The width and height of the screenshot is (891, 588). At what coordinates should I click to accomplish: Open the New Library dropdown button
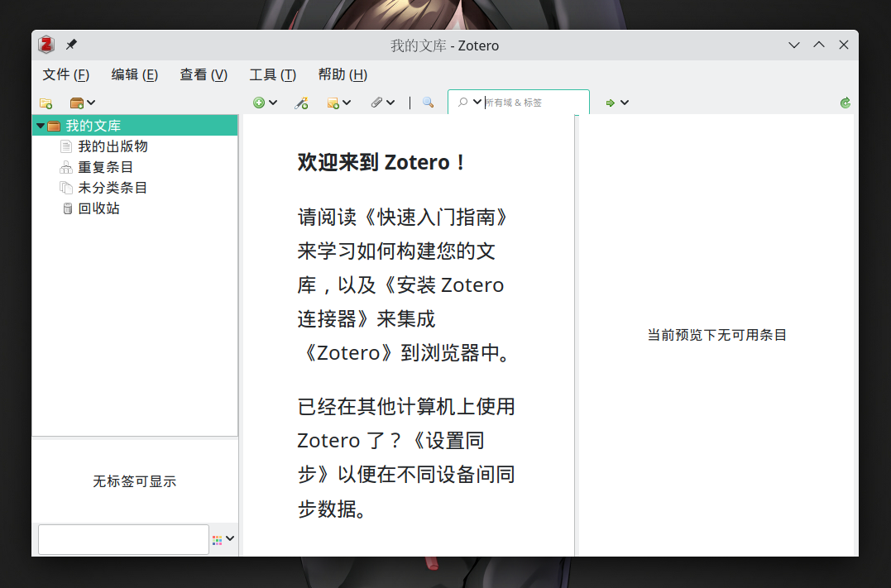[x=83, y=103]
